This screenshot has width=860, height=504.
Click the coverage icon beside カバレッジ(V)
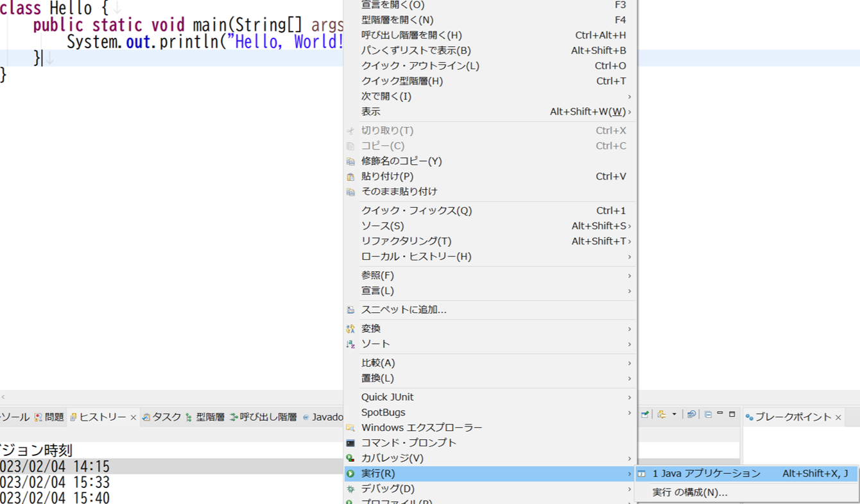point(351,458)
